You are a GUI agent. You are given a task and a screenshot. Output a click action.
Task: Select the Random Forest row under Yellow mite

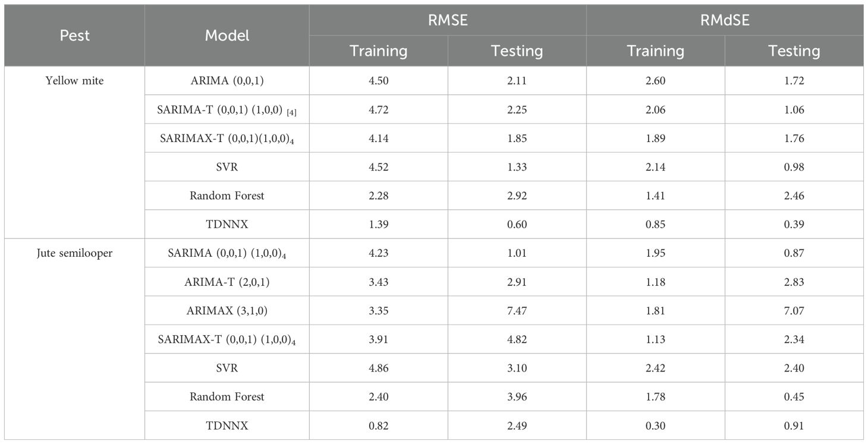pos(227,196)
